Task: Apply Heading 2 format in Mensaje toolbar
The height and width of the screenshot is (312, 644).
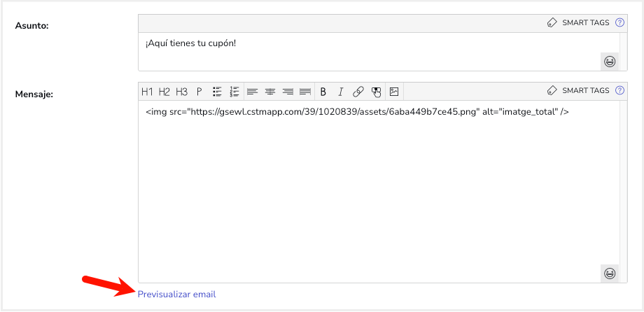Action: click(x=164, y=92)
